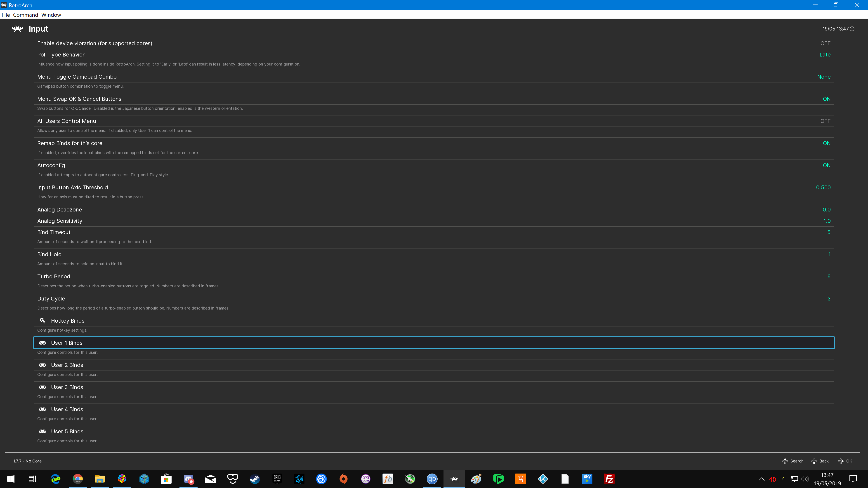Image resolution: width=868 pixels, height=488 pixels.
Task: Open FileZilla from the taskbar
Action: coord(609,479)
